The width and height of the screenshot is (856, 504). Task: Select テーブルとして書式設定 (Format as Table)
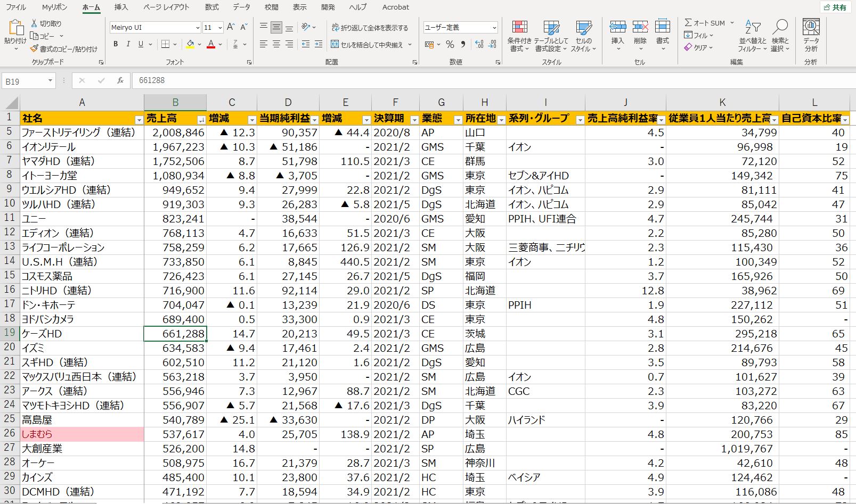(x=551, y=36)
